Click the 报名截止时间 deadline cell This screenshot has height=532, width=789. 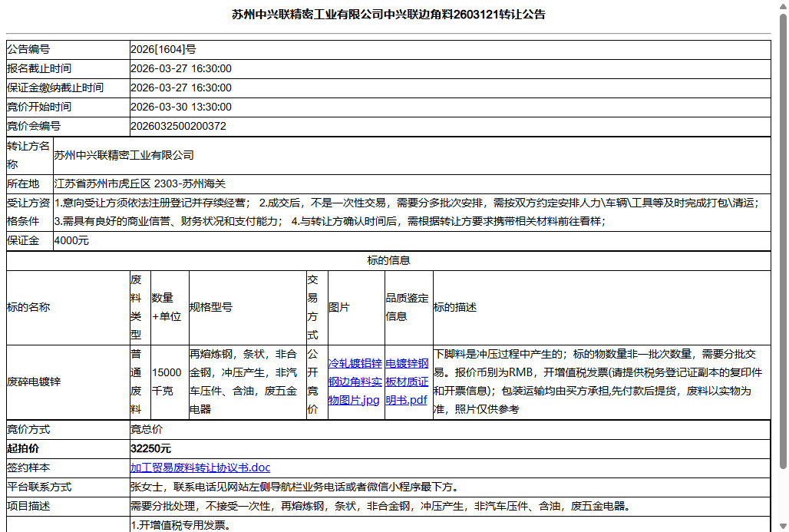pos(181,68)
